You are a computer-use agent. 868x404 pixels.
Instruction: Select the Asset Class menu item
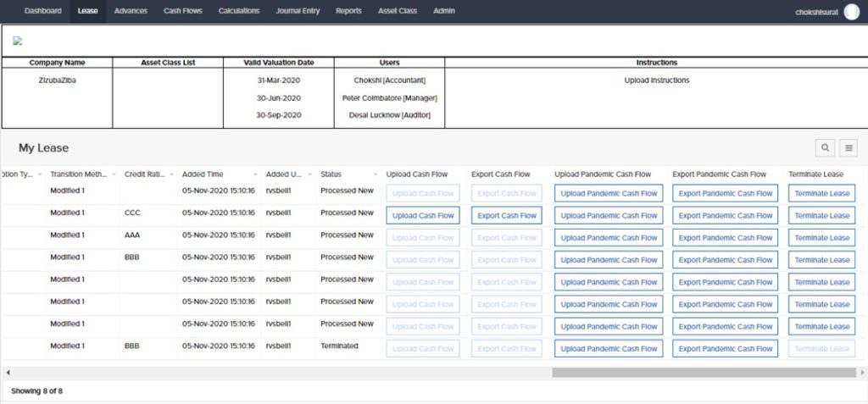[x=398, y=11]
